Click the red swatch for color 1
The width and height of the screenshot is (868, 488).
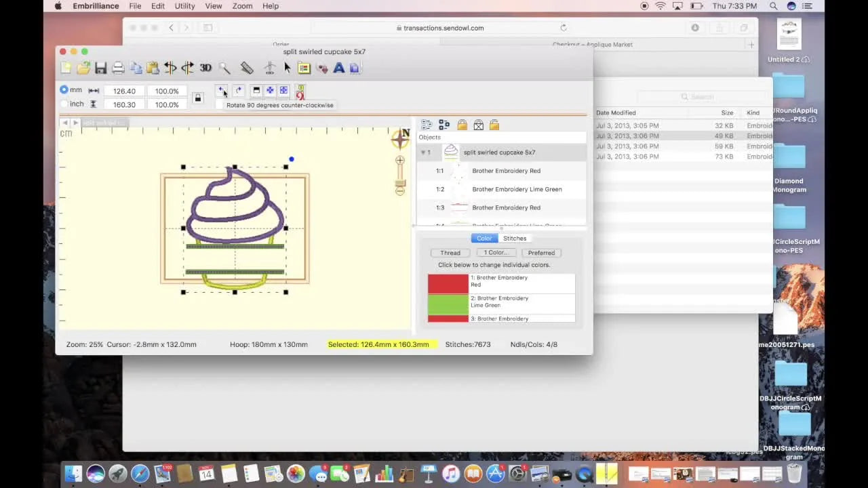(448, 283)
